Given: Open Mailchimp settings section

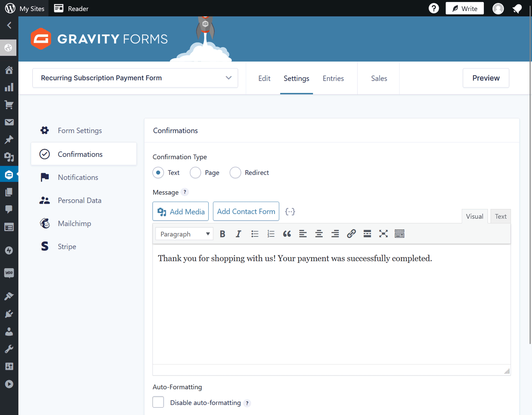Looking at the screenshot, I should pyautogui.click(x=84, y=223).
